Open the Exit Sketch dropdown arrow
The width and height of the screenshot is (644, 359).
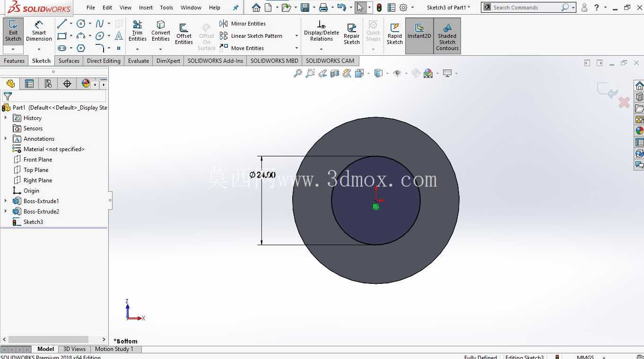tap(13, 49)
